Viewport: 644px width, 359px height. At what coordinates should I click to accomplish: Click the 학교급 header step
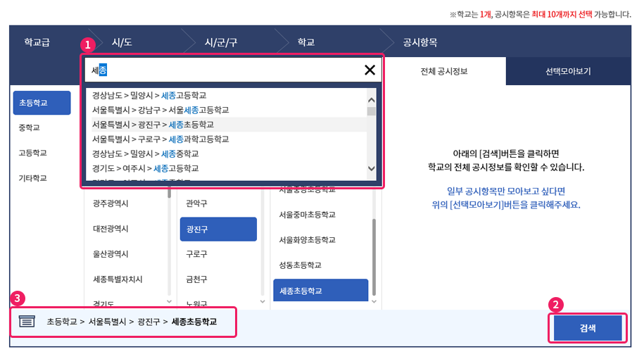point(37,42)
